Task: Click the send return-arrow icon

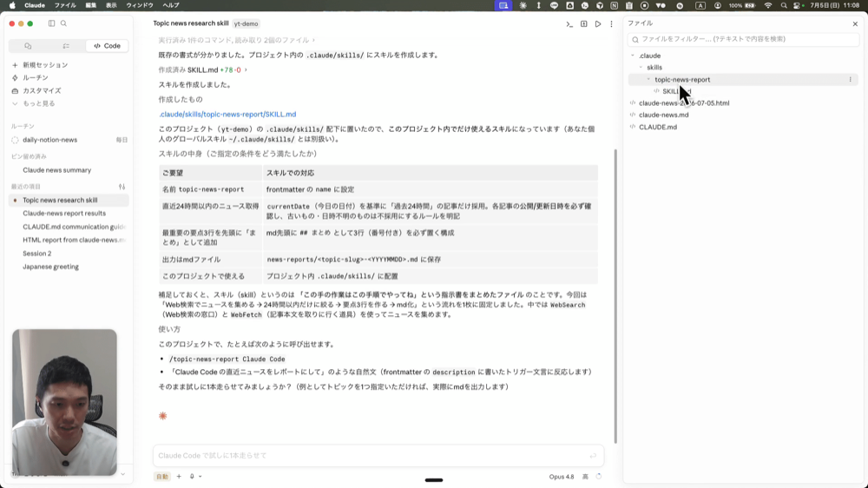Action: [593, 455]
